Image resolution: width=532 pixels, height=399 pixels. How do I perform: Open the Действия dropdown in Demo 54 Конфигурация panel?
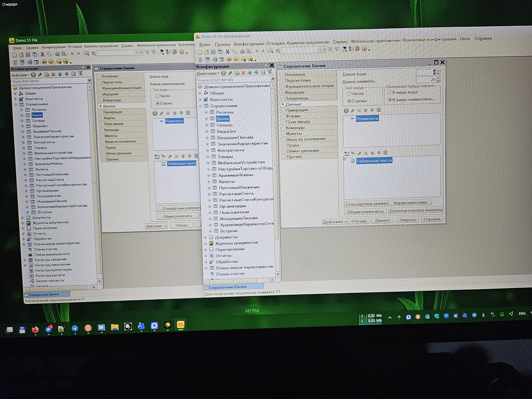(208, 73)
